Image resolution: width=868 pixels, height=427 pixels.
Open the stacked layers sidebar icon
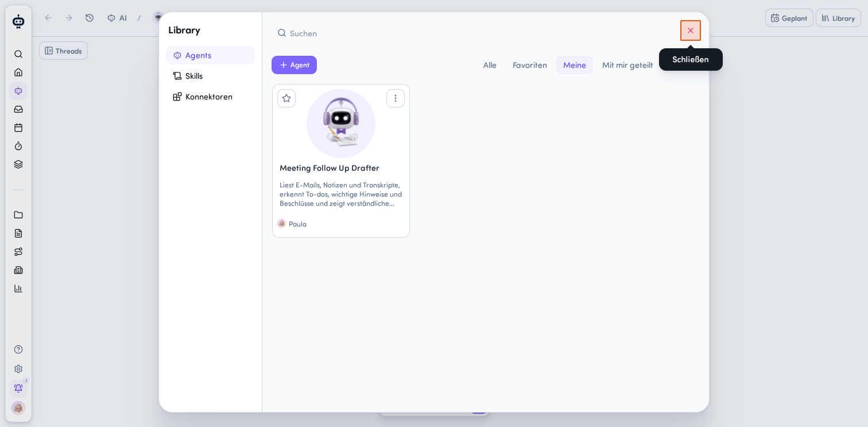(18, 164)
